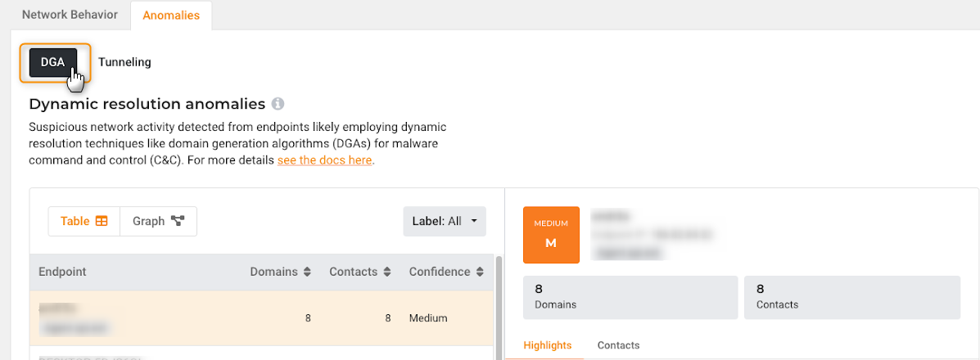Switch to Table view
This screenshot has width=980, height=360.
[x=84, y=221]
